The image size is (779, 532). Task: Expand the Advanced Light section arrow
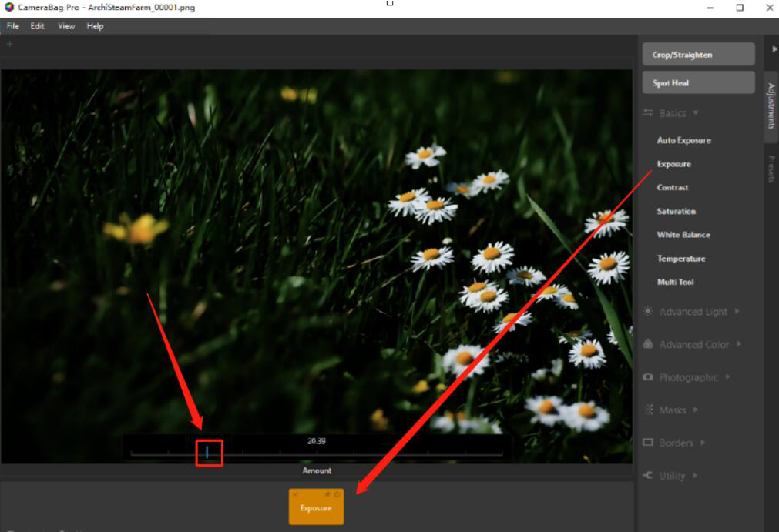point(737,312)
